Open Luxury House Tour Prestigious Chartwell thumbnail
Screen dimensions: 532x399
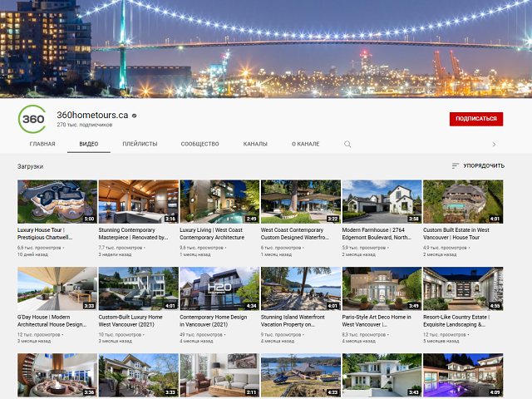pos(57,202)
